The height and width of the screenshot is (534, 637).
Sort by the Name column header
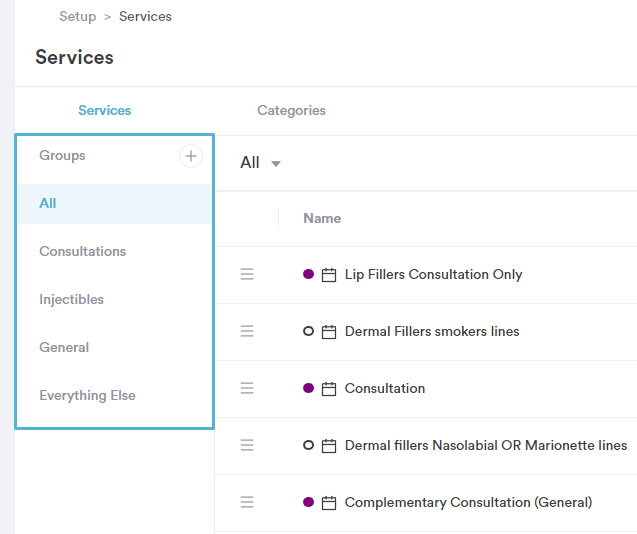(322, 218)
